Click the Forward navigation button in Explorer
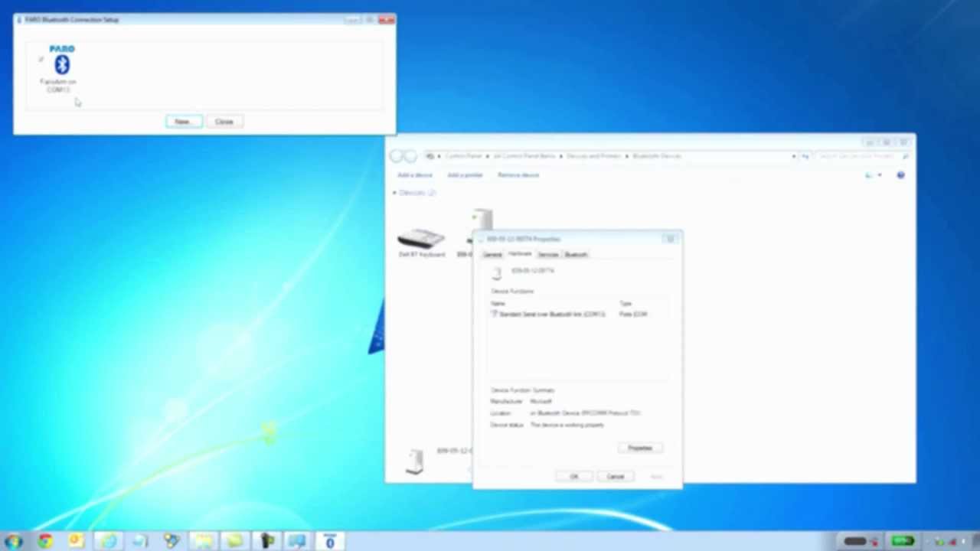This screenshot has height=551, width=980. pos(410,156)
